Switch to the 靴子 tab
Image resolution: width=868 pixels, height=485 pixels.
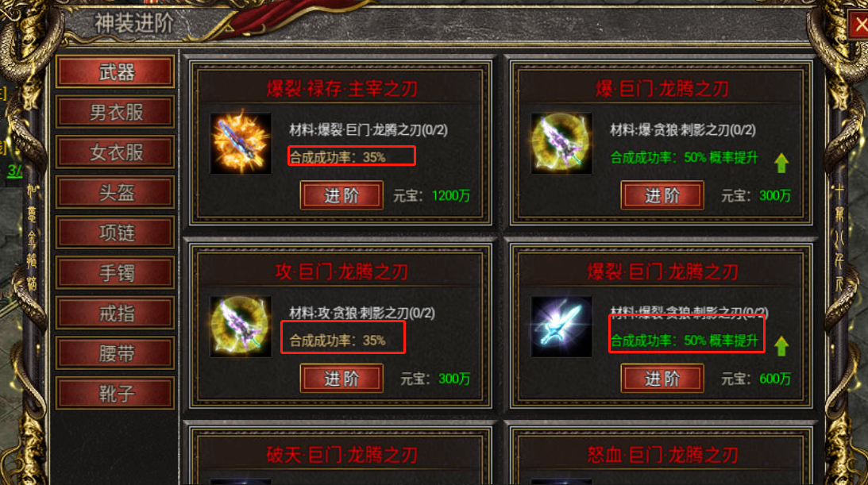[x=116, y=394]
